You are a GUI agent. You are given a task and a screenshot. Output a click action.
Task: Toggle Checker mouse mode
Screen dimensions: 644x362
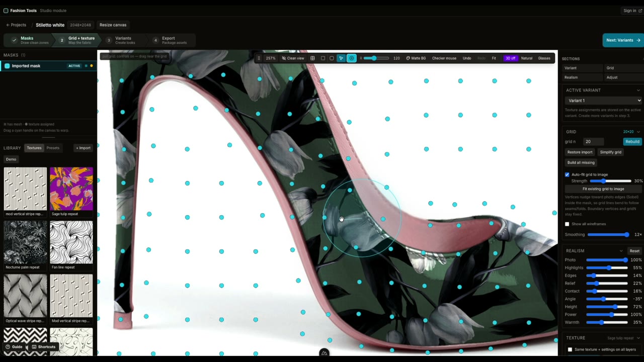(444, 58)
